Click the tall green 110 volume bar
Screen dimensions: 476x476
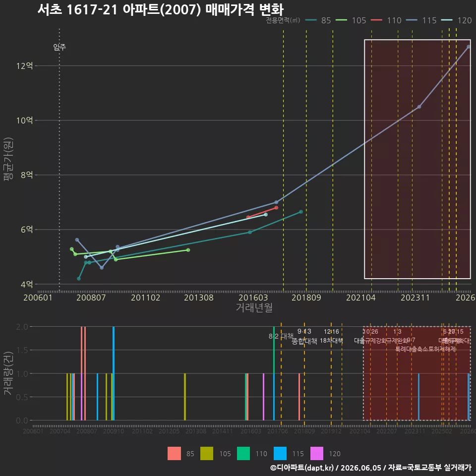[x=274, y=373]
